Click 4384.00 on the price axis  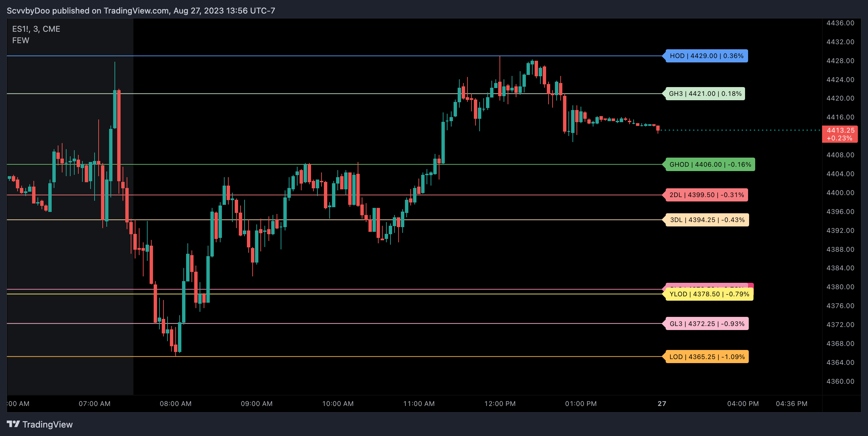pos(840,268)
